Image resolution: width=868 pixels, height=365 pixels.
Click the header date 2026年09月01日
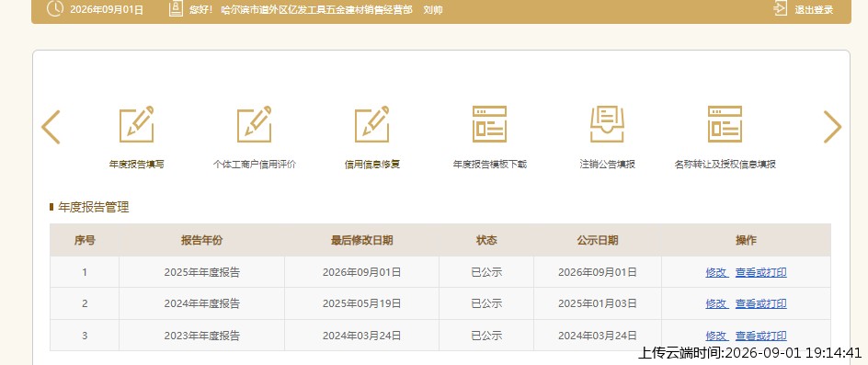pyautogui.click(x=107, y=10)
